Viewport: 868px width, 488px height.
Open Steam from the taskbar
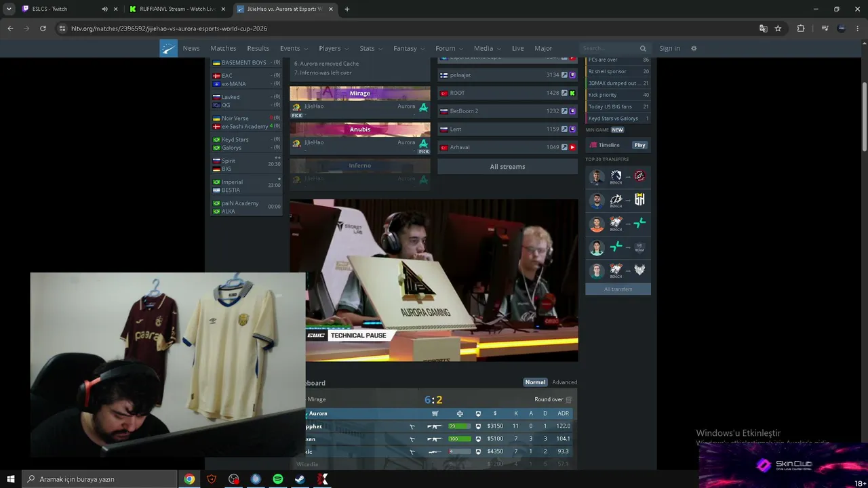[x=300, y=479]
